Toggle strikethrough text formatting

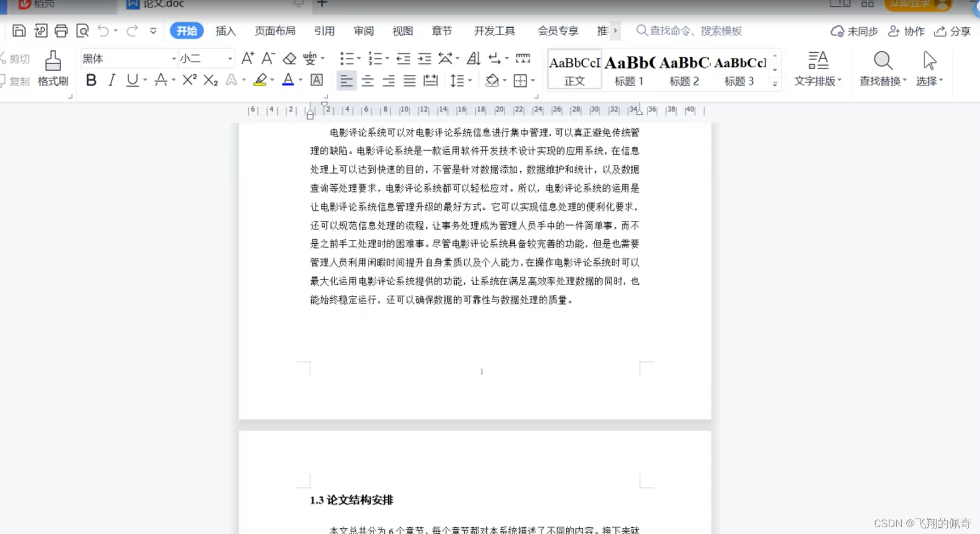pyautogui.click(x=160, y=80)
